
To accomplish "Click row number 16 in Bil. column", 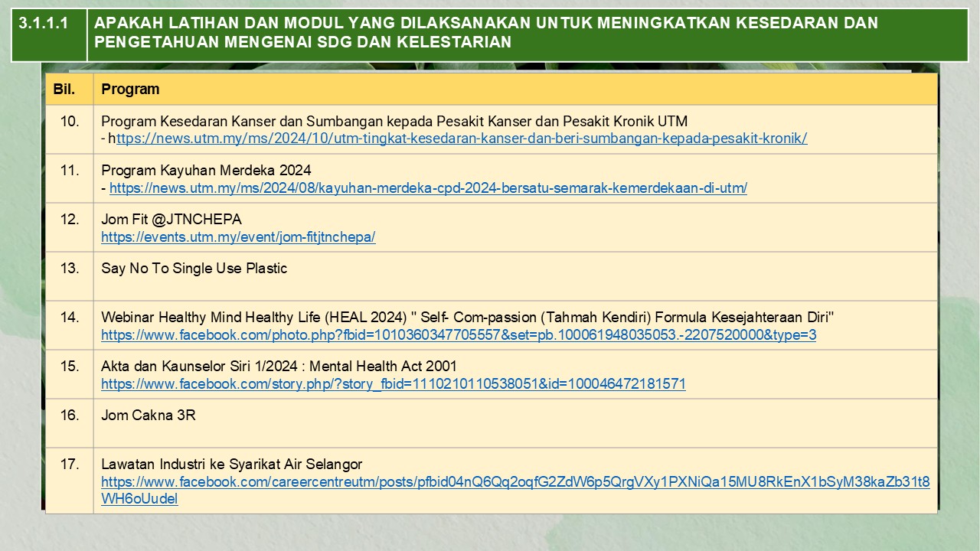I will pos(70,415).
